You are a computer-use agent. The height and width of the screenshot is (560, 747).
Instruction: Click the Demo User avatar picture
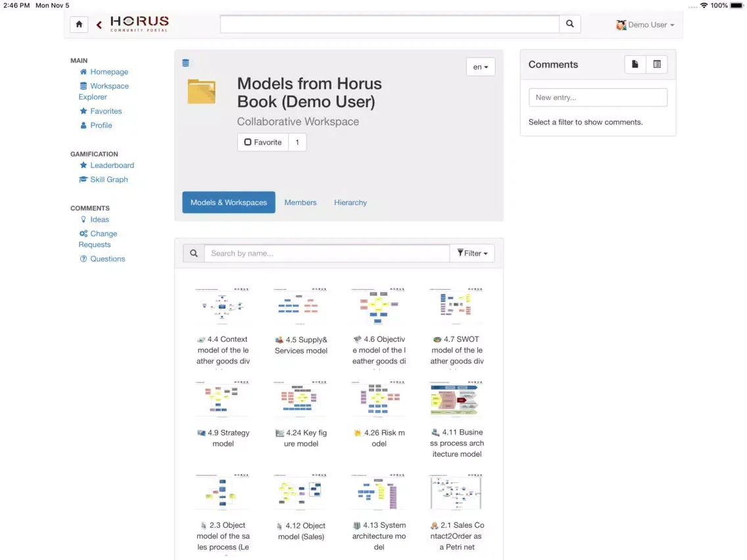coord(621,25)
